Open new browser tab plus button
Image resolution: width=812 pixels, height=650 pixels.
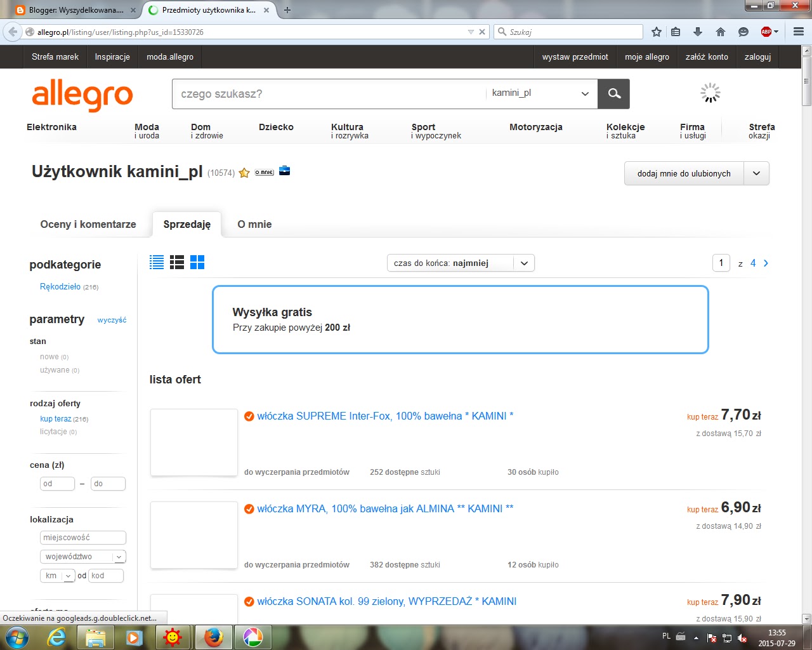tap(287, 10)
